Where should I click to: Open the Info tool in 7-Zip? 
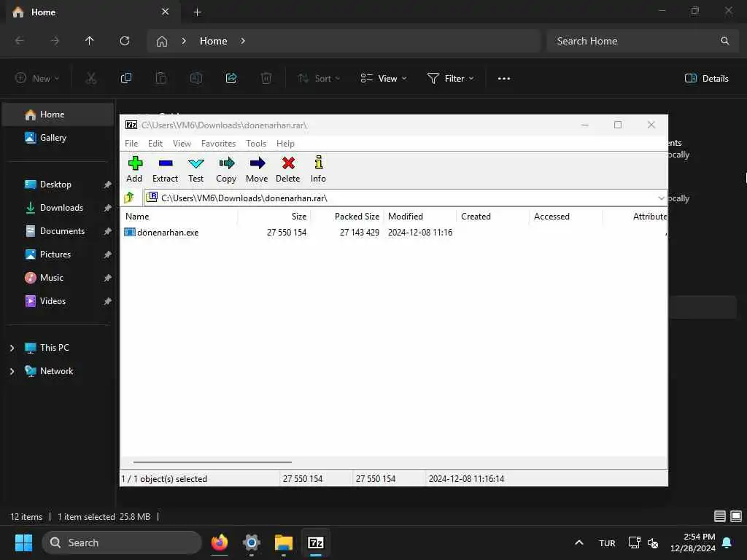click(318, 169)
